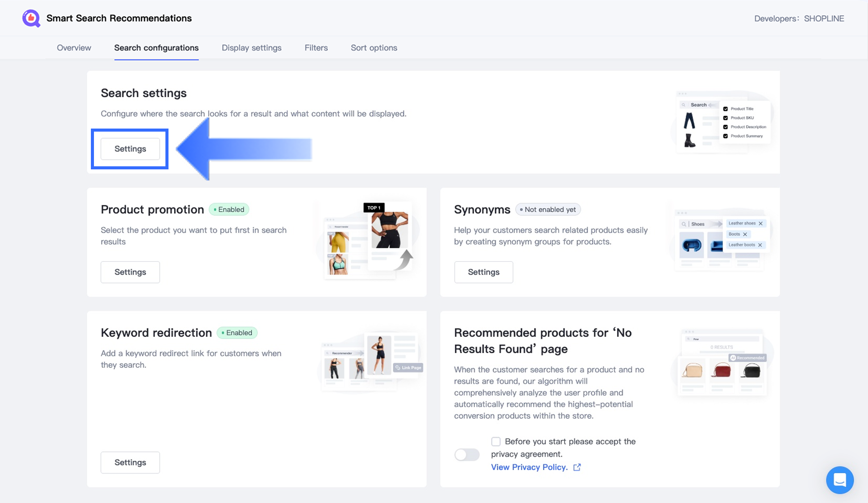The width and height of the screenshot is (868, 503).
Task: Switch to the Overview tab
Action: 74,48
